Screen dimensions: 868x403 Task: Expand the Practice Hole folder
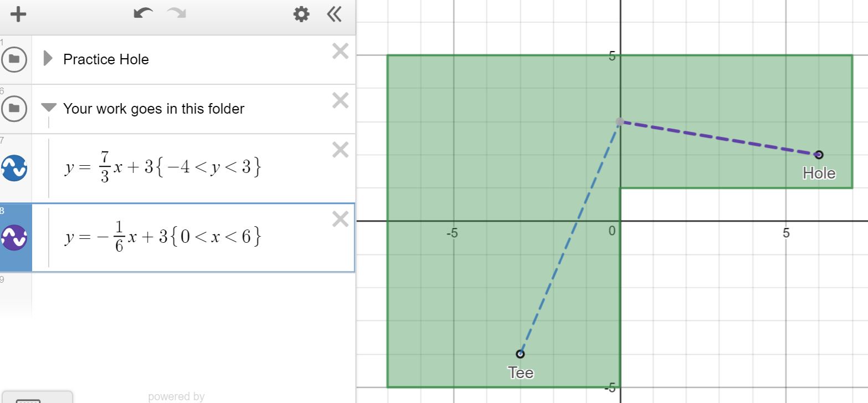(x=48, y=58)
